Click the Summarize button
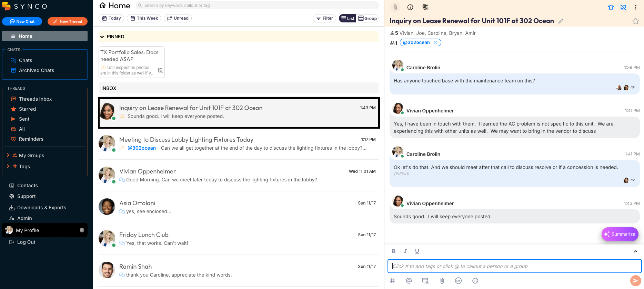Screen dimensions: 644x289 coord(620,234)
